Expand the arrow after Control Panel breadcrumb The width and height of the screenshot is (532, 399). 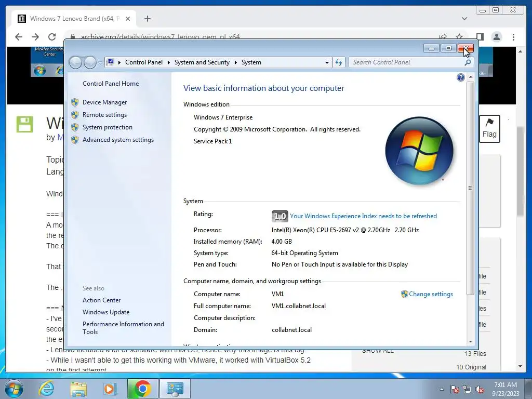(169, 62)
